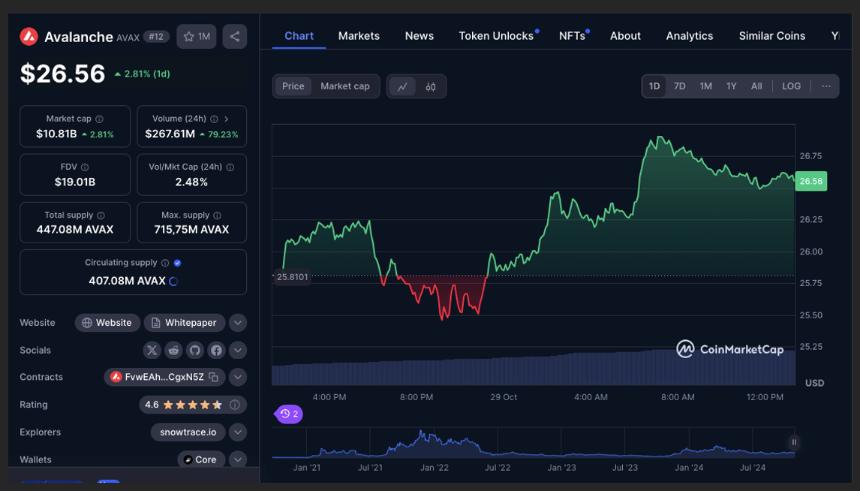Expand the Socials dropdown
Viewport: 860px width, 491px height.
pos(237,350)
